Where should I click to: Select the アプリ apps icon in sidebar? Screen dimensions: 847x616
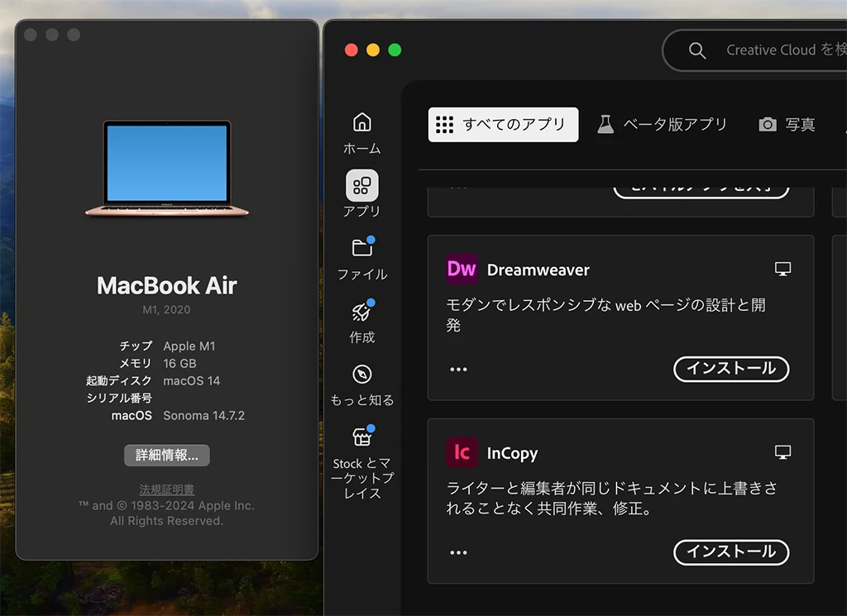point(362,185)
